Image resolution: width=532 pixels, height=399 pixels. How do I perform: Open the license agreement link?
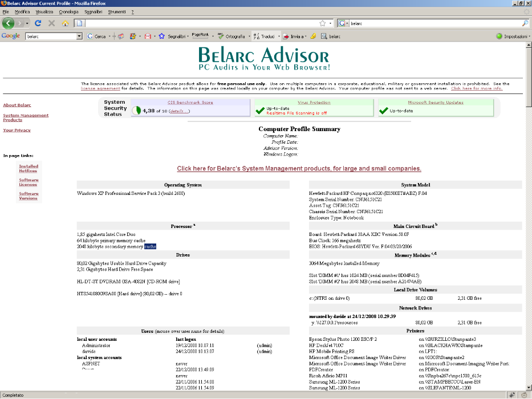click(x=100, y=88)
